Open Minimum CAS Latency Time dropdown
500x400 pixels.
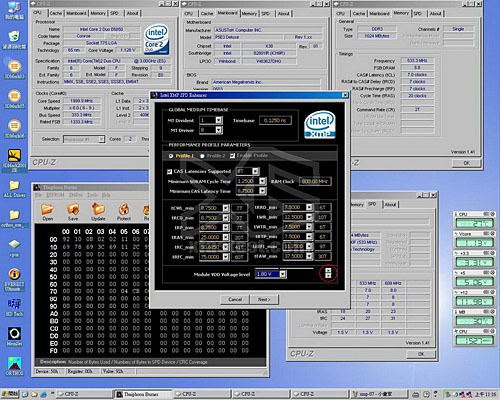(262, 191)
